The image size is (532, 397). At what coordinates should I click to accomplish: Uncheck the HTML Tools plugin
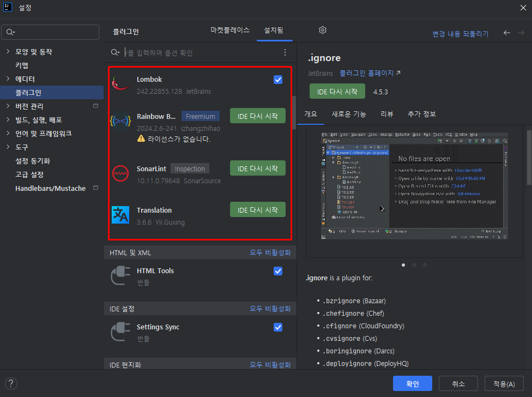[x=278, y=271]
